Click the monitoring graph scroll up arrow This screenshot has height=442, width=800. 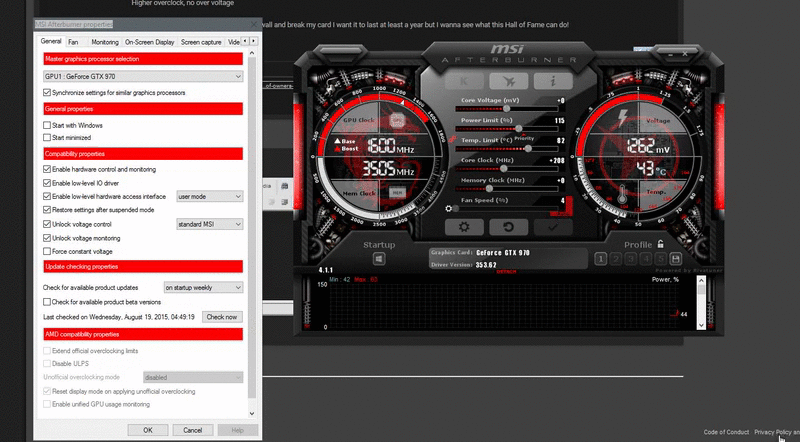point(701,280)
